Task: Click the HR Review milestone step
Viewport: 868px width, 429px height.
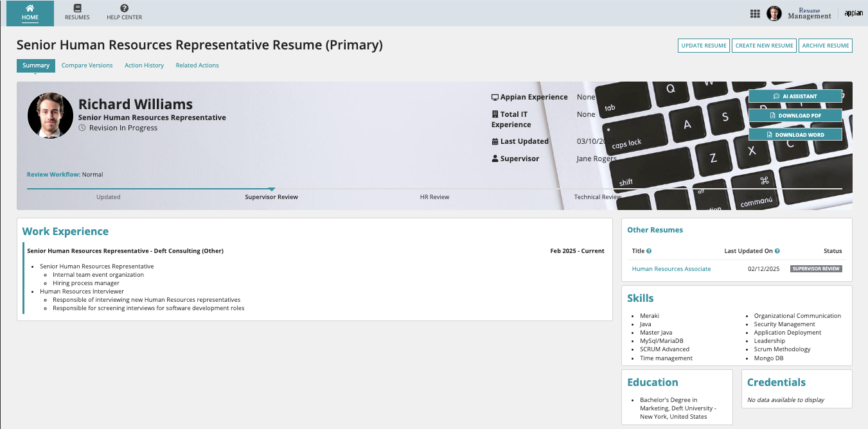Action: point(434,197)
